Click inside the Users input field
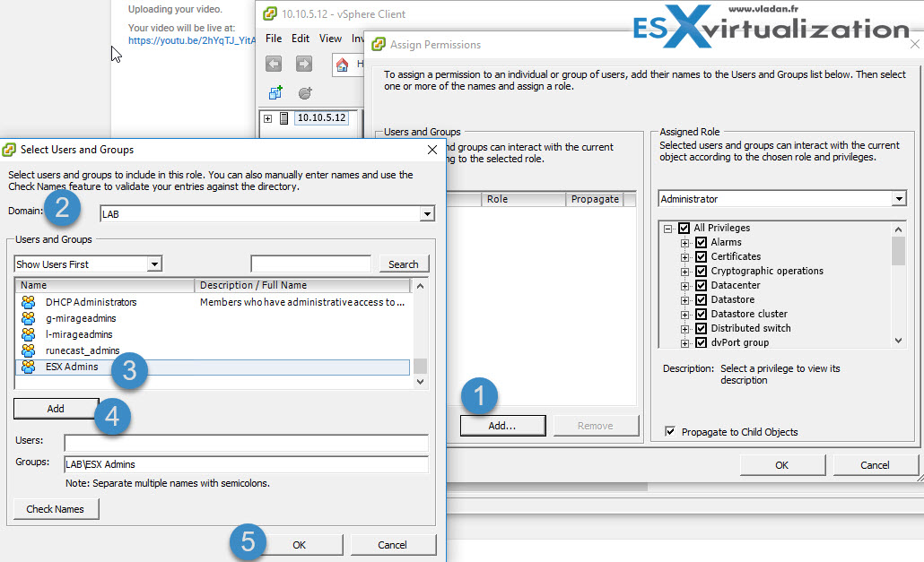 (247, 442)
